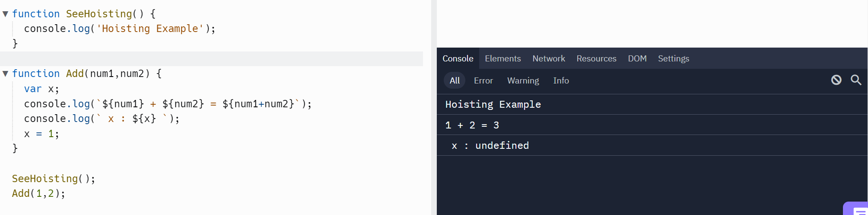The image size is (868, 215).
Task: Switch to the Network tab
Action: (548, 58)
